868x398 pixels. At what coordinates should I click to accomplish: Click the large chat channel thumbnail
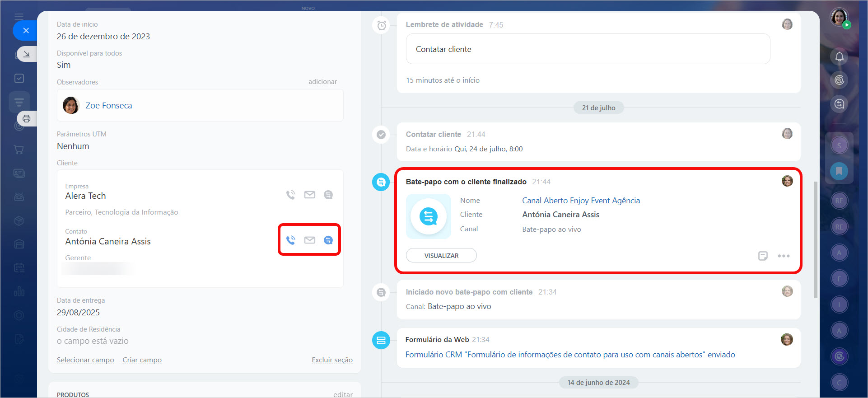429,216
